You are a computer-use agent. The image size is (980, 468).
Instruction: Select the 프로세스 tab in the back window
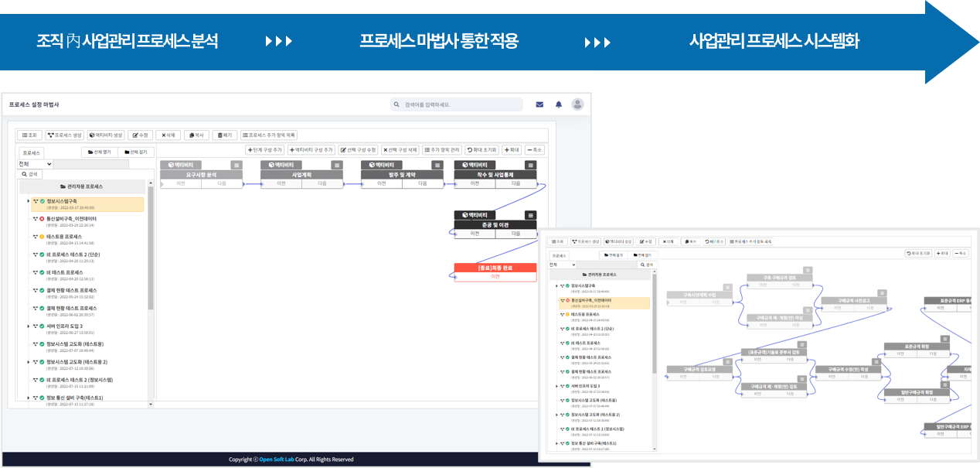tap(32, 152)
